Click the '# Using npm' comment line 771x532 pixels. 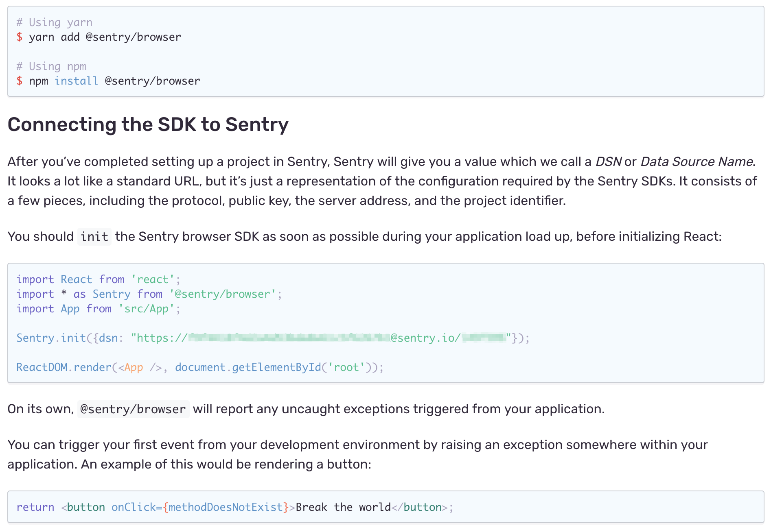coord(51,66)
